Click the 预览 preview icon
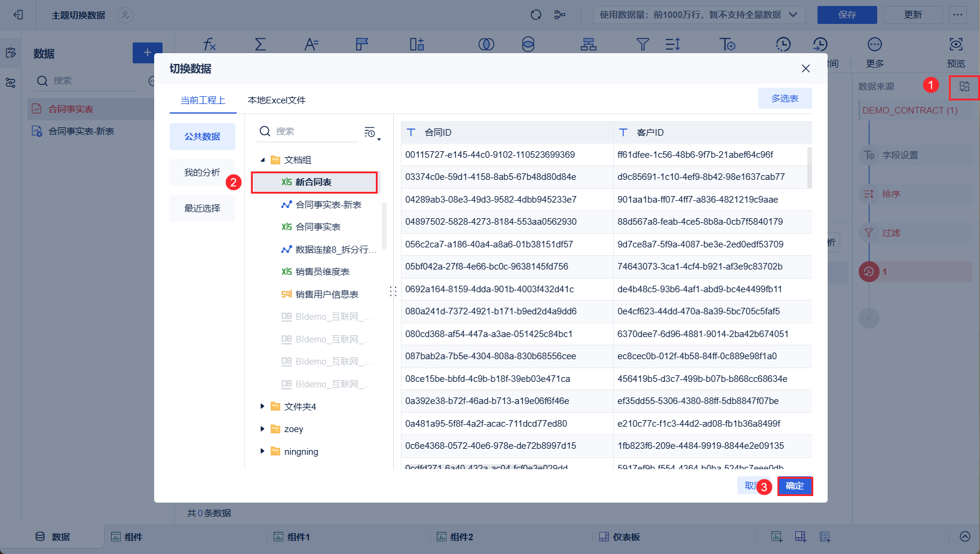The height and width of the screenshot is (554, 980). click(956, 44)
